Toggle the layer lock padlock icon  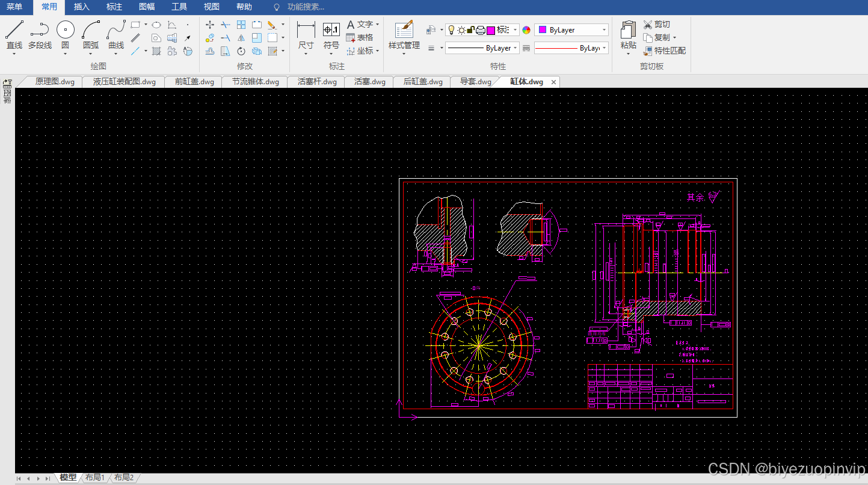(x=470, y=30)
